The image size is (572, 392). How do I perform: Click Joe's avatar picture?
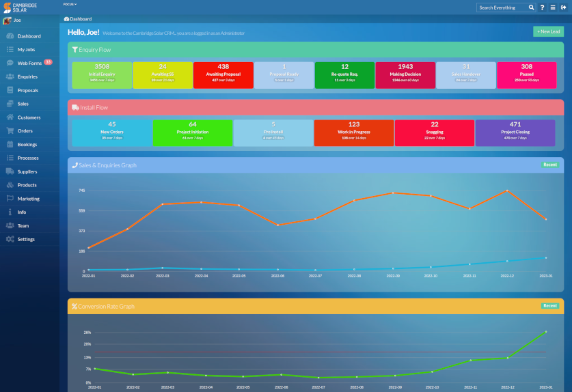[7, 20]
